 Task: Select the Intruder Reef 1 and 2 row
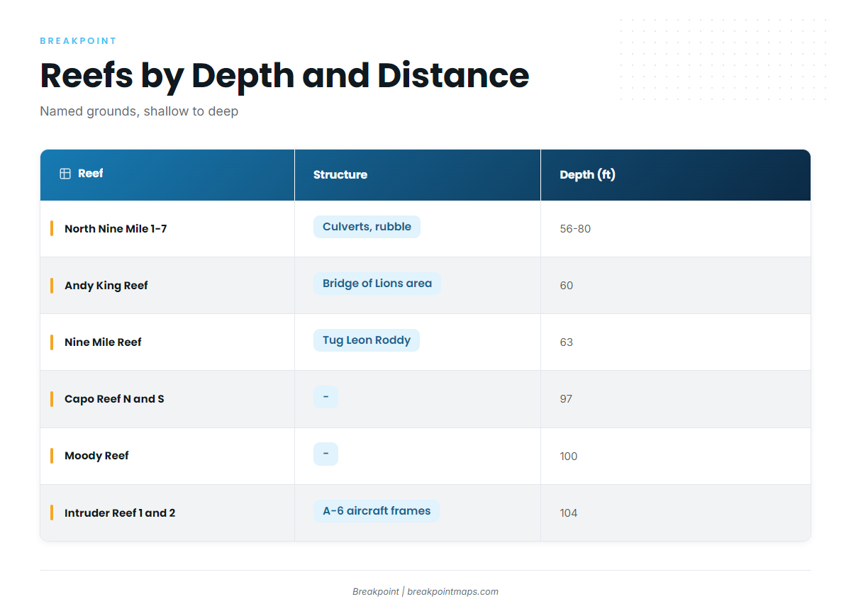click(x=425, y=513)
